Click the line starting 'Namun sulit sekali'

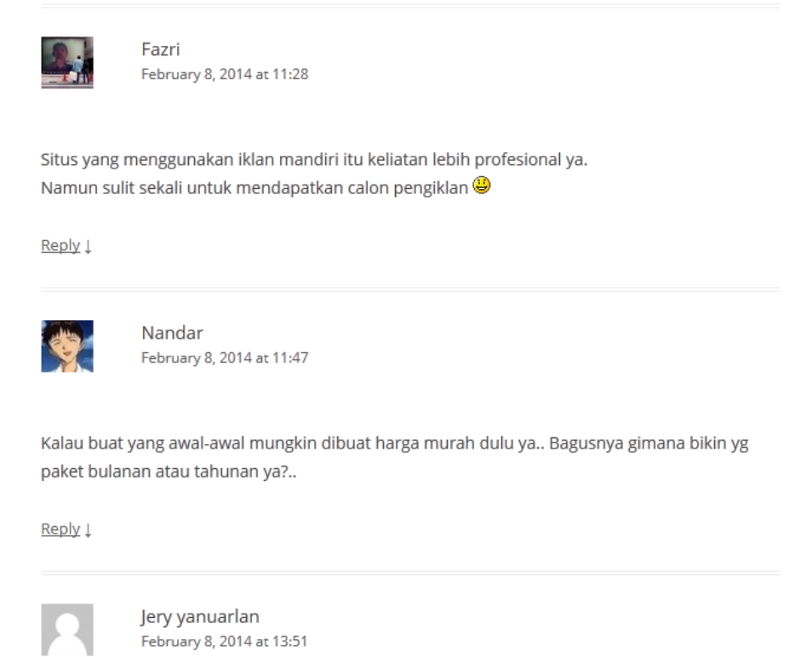click(x=254, y=187)
